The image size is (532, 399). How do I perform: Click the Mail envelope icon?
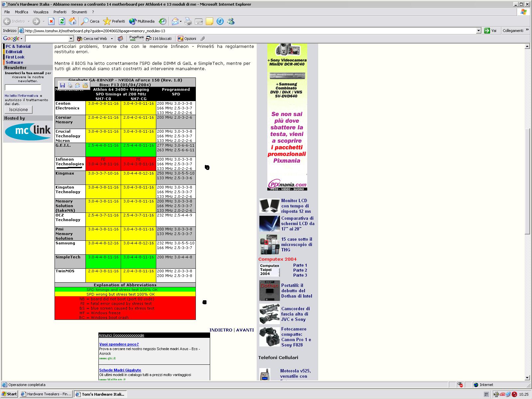tap(175, 21)
